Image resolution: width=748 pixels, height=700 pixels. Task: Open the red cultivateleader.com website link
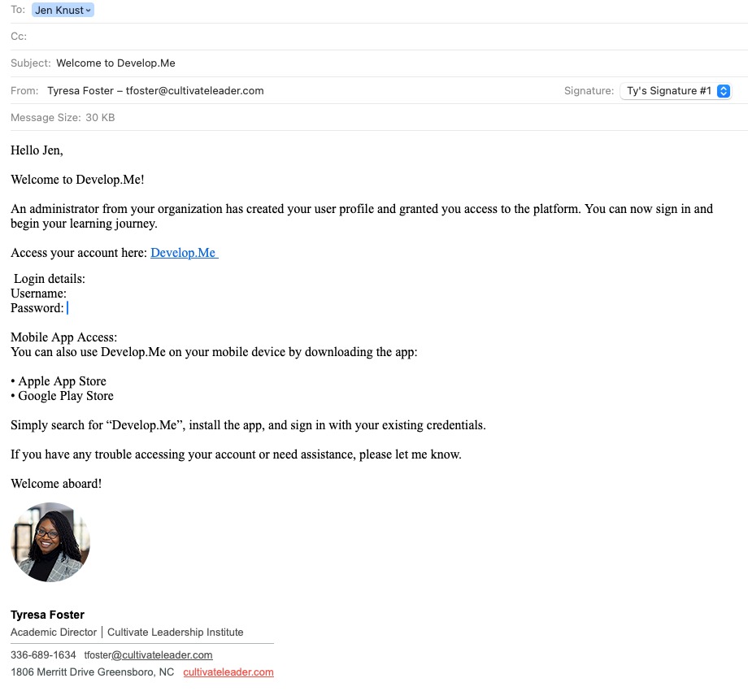(228, 672)
